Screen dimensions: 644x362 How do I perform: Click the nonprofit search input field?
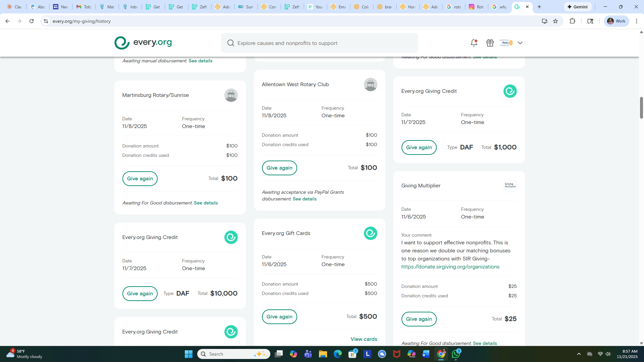[319, 43]
